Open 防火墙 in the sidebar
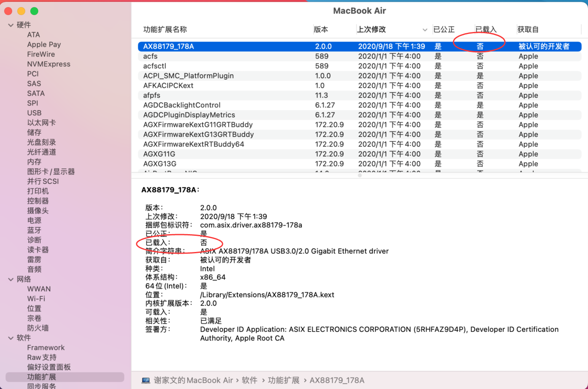588x389 pixels. (x=38, y=328)
